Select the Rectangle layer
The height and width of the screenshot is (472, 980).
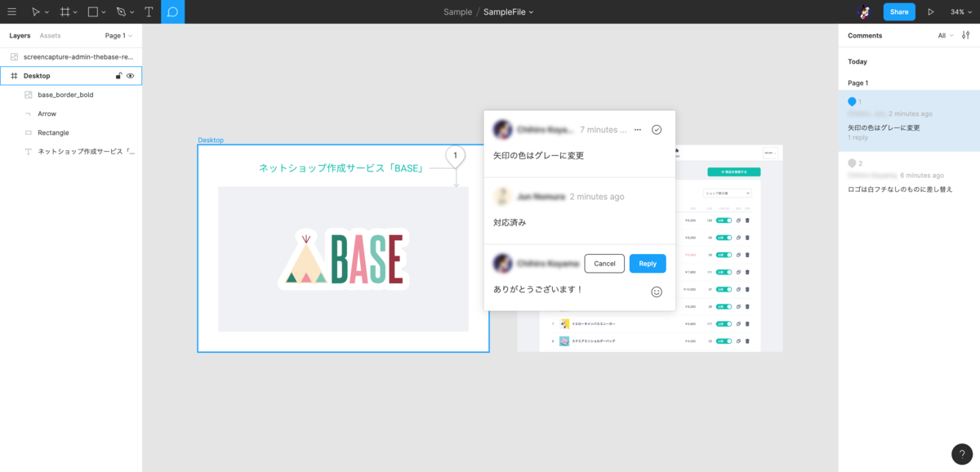[71, 132]
